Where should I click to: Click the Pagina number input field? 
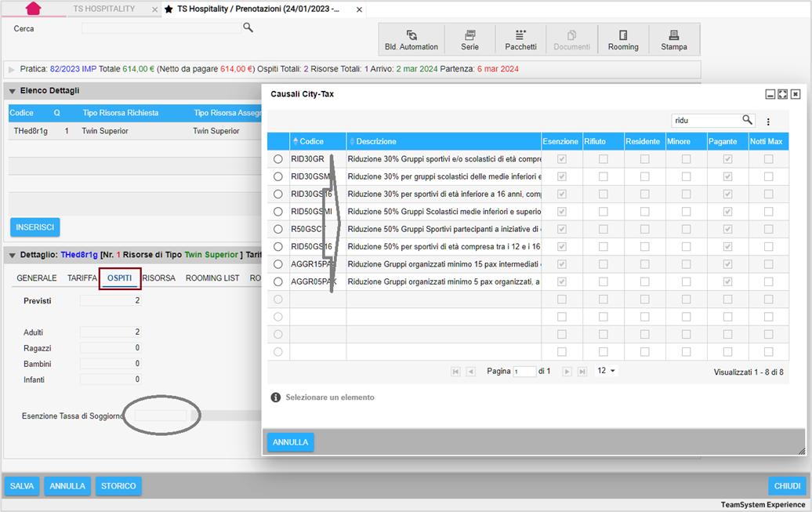[524, 372]
